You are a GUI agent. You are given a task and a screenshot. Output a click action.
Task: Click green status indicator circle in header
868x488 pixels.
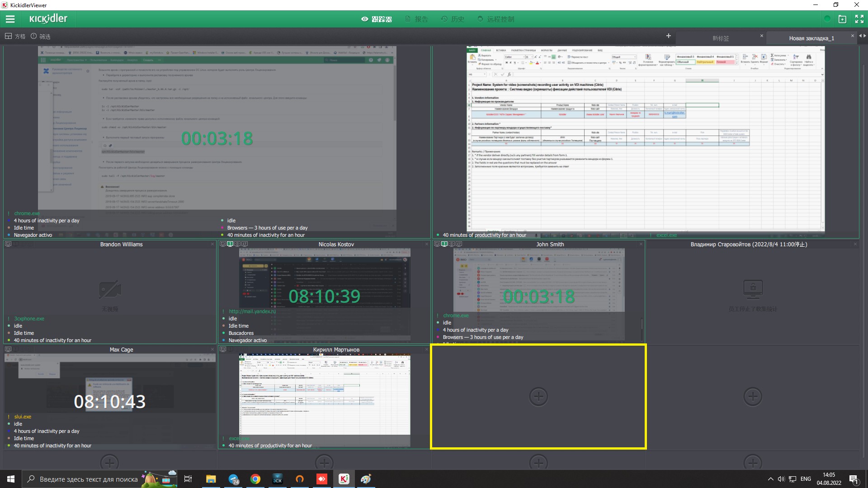pyautogui.click(x=827, y=19)
